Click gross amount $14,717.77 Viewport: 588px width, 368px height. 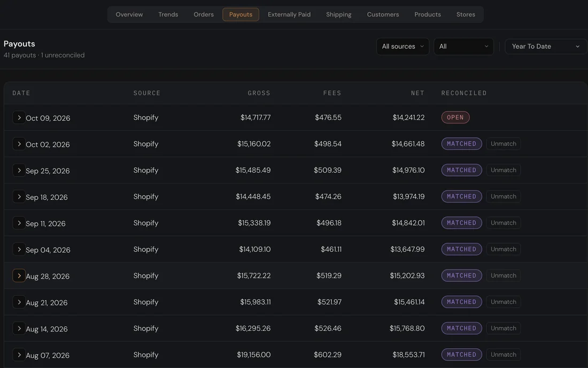pos(256,118)
